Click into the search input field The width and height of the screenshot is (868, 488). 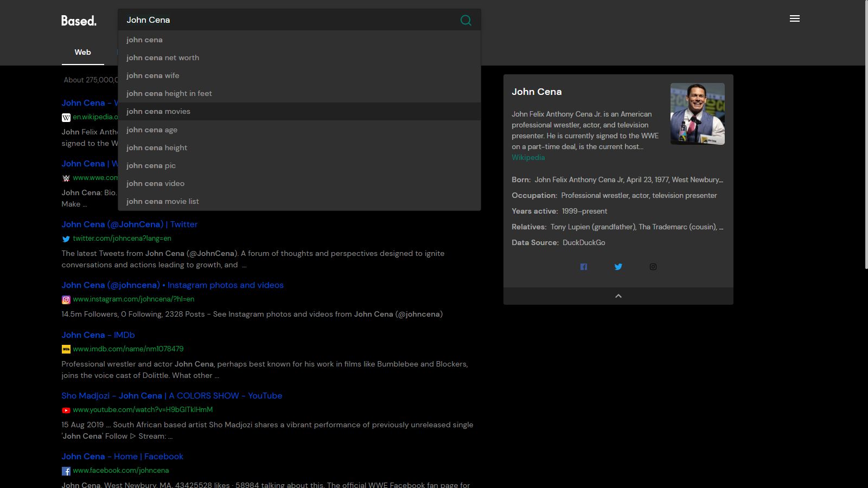coord(288,20)
